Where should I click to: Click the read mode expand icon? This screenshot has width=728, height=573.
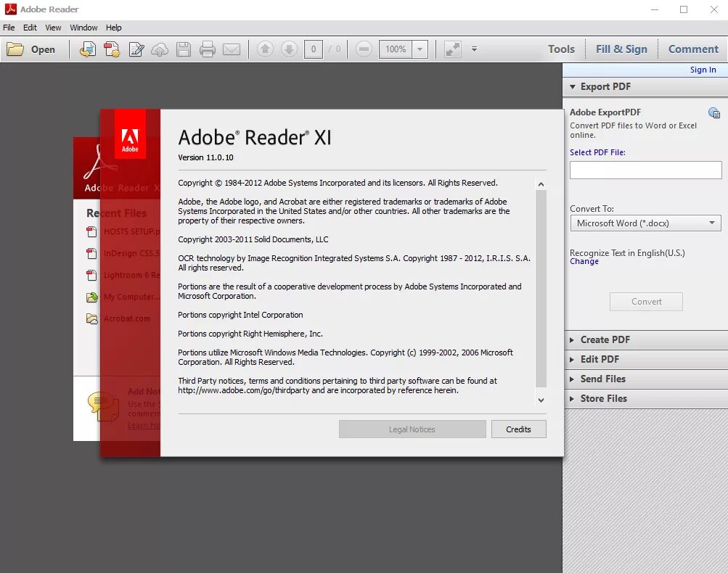click(453, 49)
